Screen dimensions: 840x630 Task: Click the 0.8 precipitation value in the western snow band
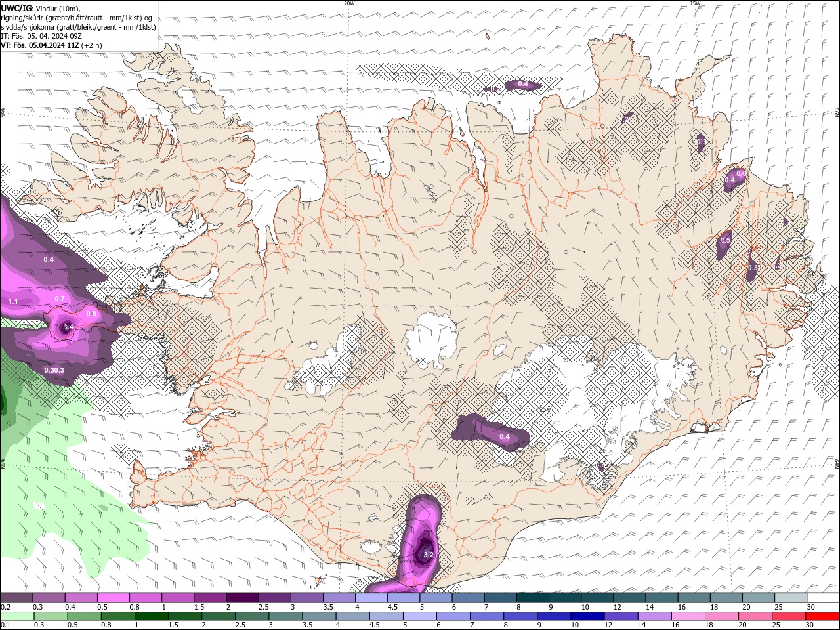pyautogui.click(x=91, y=314)
